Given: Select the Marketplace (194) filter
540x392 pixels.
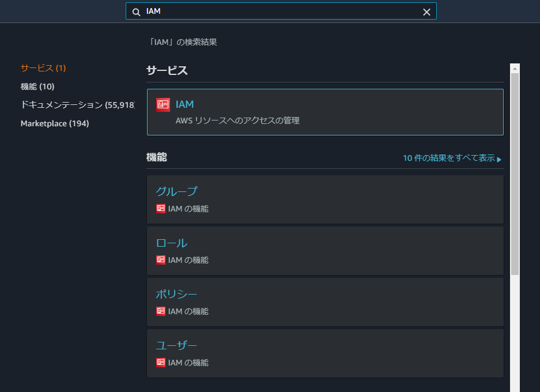Looking at the screenshot, I should pyautogui.click(x=55, y=123).
